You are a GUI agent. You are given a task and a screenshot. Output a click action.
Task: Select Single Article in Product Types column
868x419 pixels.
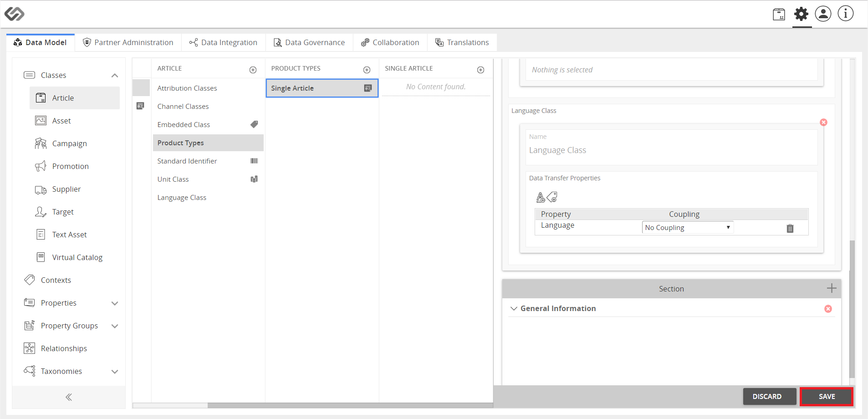(x=322, y=88)
